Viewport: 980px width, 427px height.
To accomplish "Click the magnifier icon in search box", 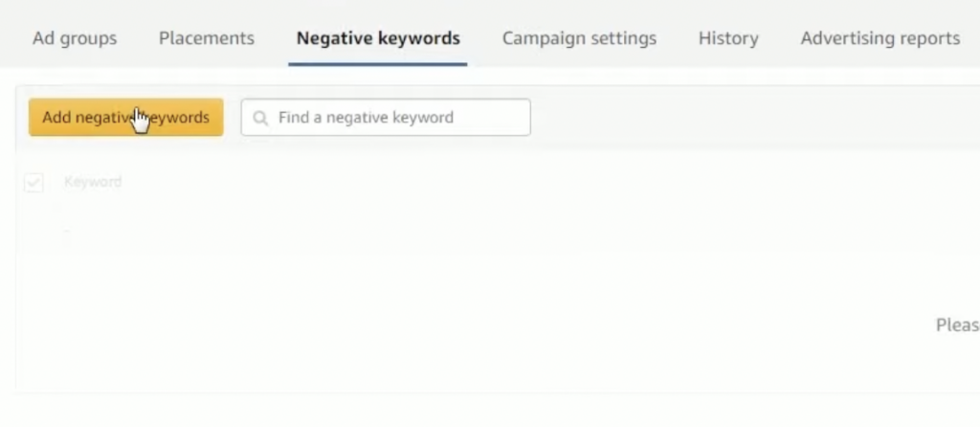I will [260, 118].
